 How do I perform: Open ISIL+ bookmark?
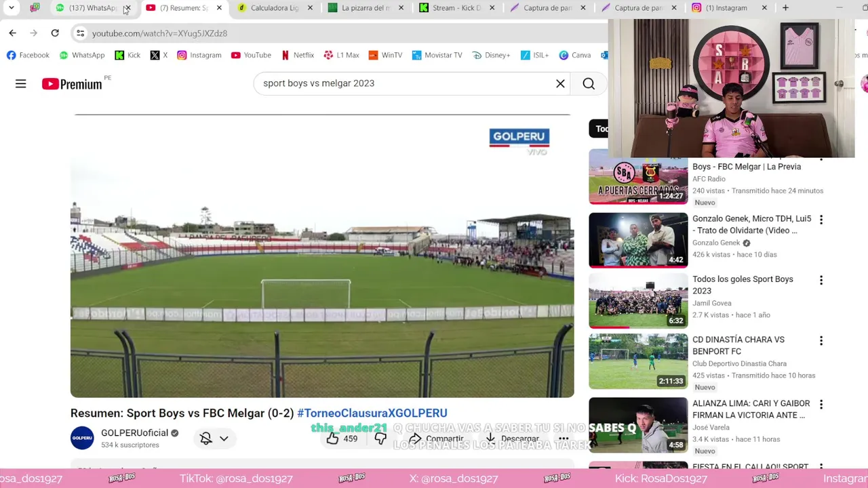tap(534, 55)
